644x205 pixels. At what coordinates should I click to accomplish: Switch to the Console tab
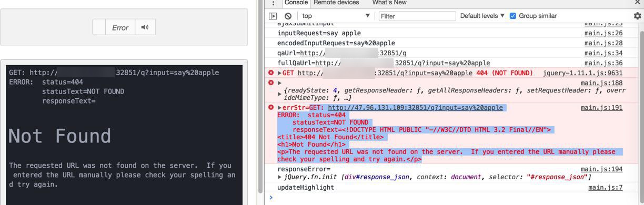click(296, 3)
